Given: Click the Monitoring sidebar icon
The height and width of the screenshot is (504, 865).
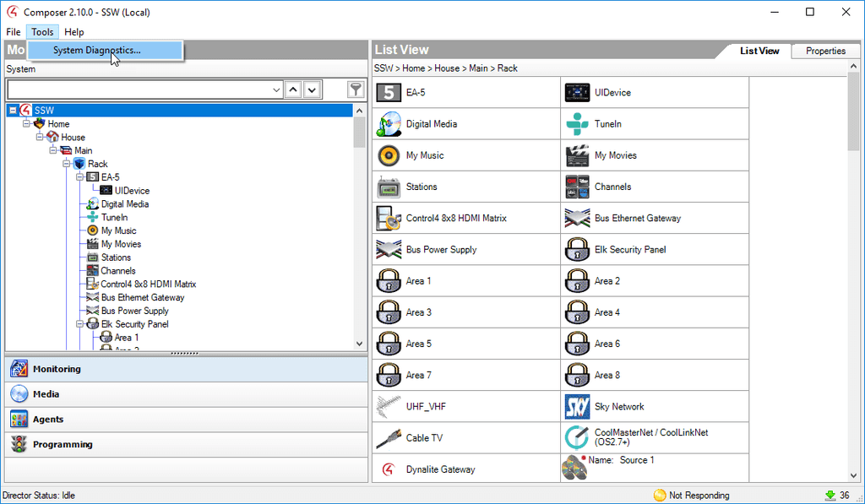Looking at the screenshot, I should pyautogui.click(x=19, y=368).
